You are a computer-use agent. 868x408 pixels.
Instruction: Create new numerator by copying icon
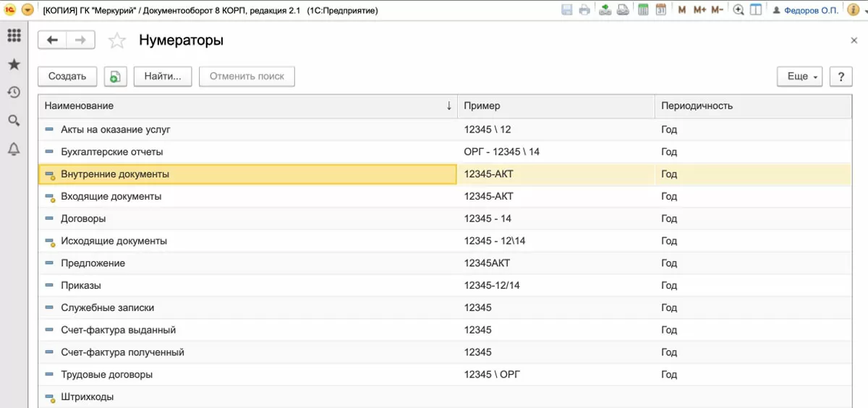coord(116,77)
